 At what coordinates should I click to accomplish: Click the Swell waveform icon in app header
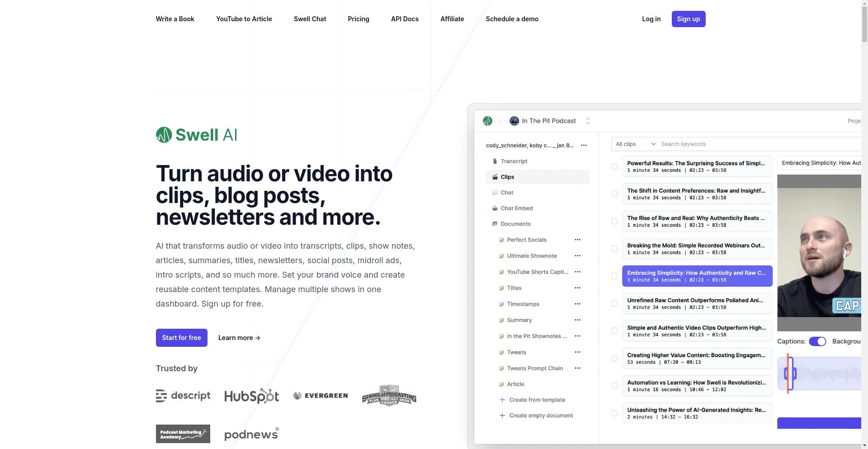pyautogui.click(x=487, y=121)
